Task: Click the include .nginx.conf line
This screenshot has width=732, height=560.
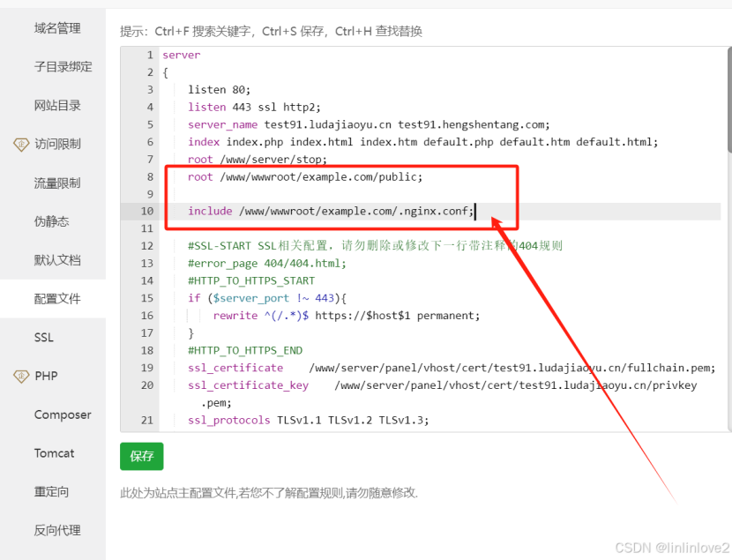Action: point(331,212)
